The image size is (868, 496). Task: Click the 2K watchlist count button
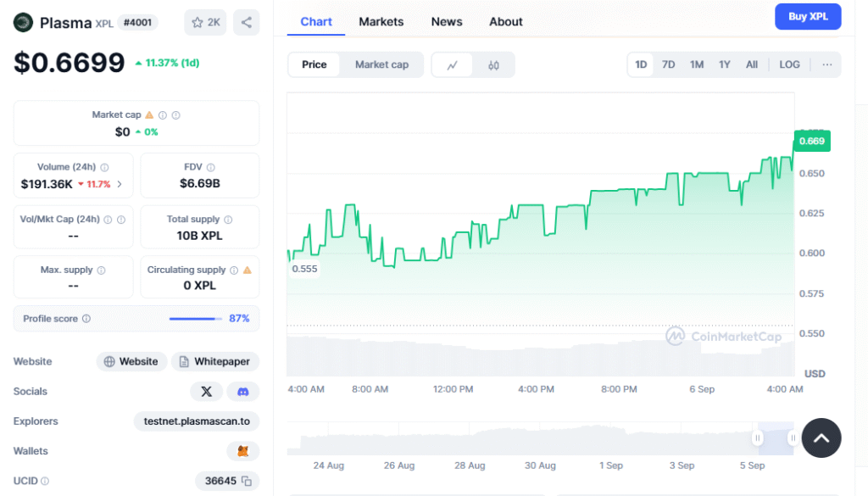coord(205,23)
